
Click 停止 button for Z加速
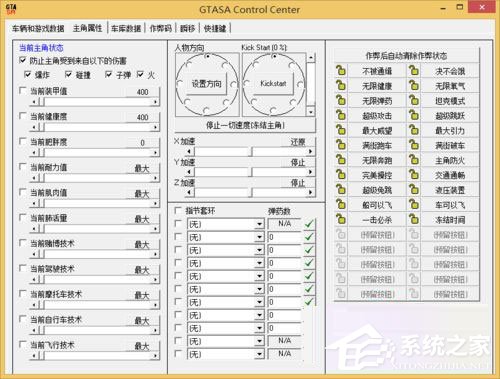(298, 183)
